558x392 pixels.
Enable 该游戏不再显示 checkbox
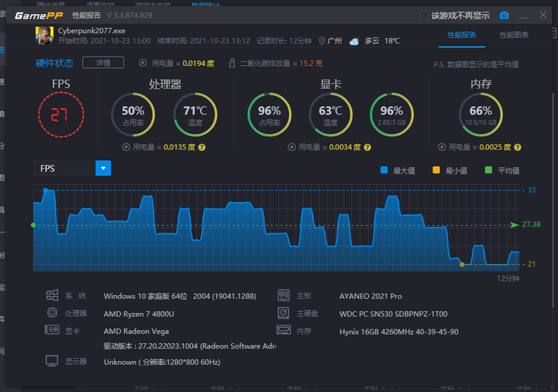point(424,15)
